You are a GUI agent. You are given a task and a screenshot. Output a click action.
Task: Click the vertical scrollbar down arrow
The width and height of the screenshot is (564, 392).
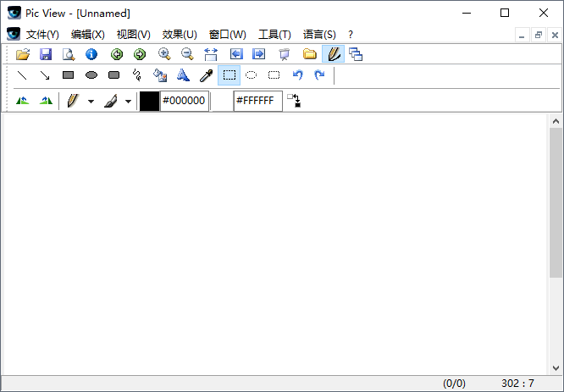pyautogui.click(x=556, y=368)
